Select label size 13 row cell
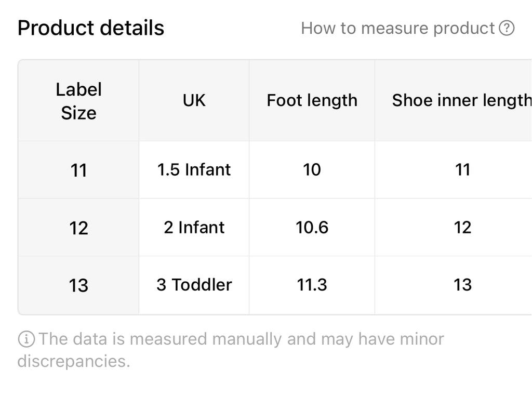Viewport: 532px width, 395px height. tap(78, 285)
